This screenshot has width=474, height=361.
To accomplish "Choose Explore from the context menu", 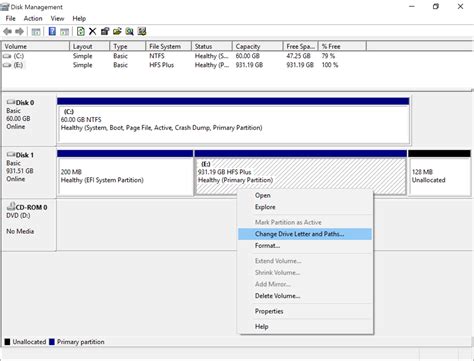I will (x=305, y=207).
